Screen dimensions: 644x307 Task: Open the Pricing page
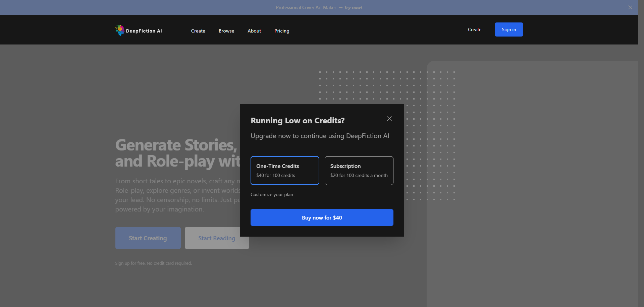tap(282, 31)
